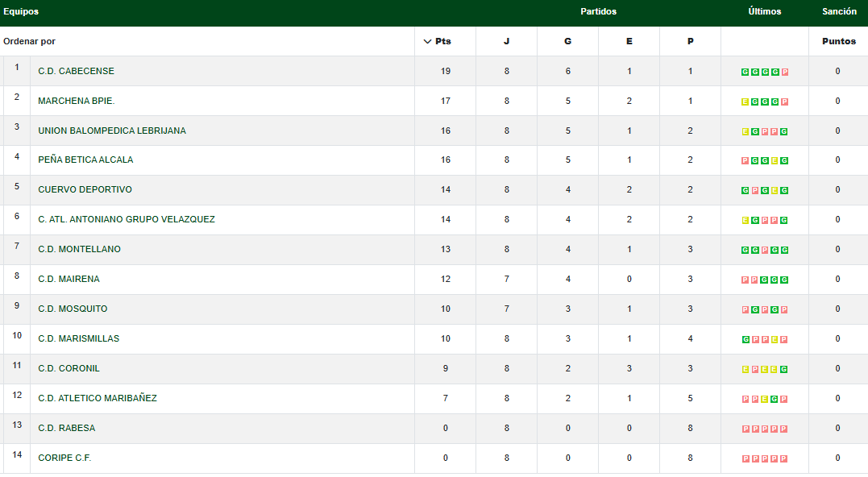Sort table by the G wins column header
Image resolution: width=868 pixels, height=477 pixels.
click(567, 42)
